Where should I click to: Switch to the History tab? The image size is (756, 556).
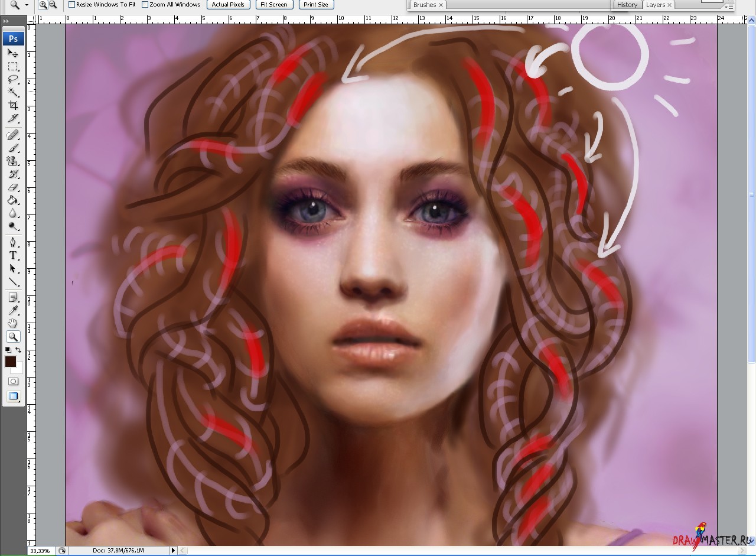coord(627,5)
